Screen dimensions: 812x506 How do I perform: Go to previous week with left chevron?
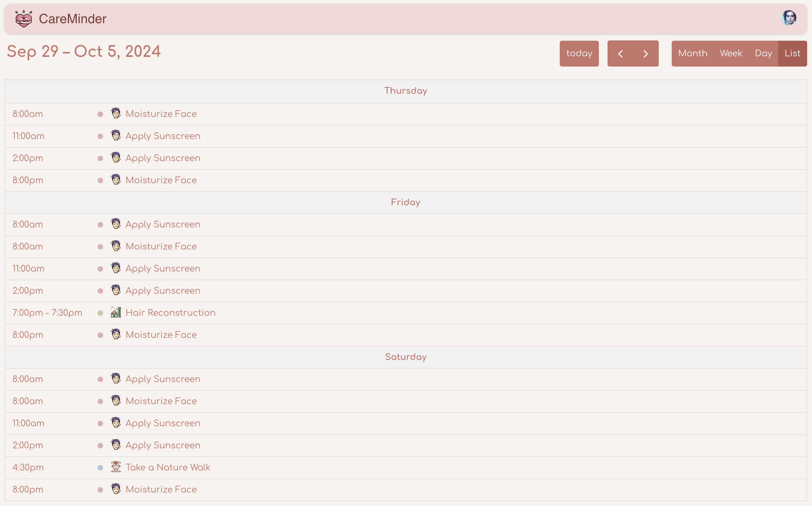(x=620, y=54)
